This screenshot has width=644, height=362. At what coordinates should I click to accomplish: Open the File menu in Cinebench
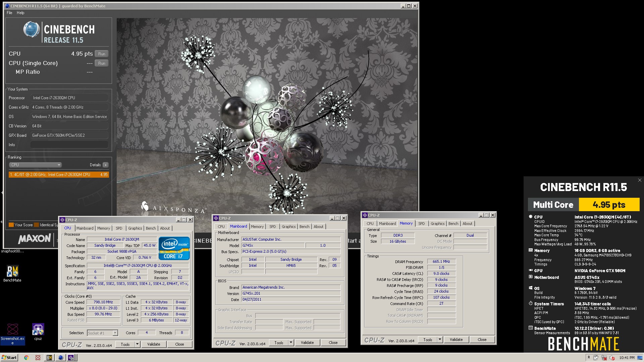(x=9, y=13)
